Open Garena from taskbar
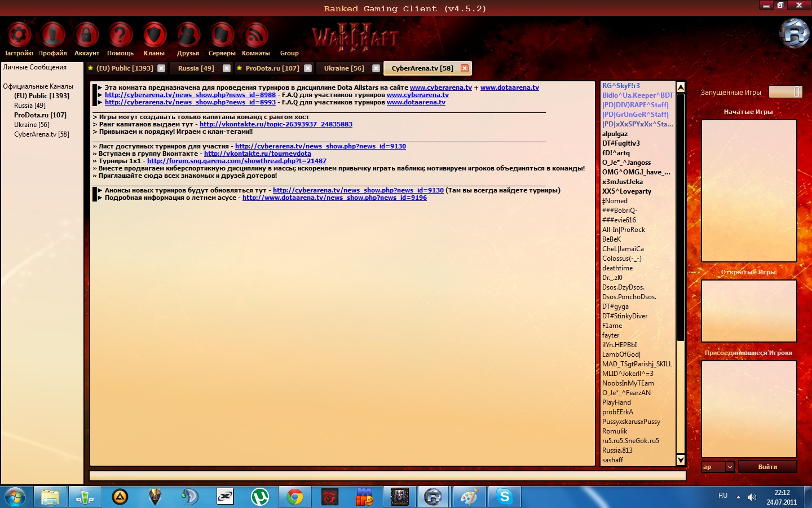The width and height of the screenshot is (812, 508). click(x=330, y=497)
